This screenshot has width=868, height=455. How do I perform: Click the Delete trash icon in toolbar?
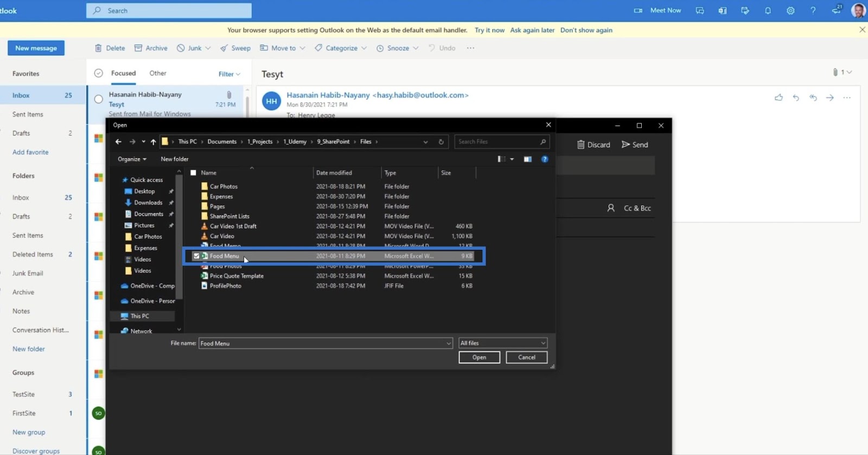pos(98,48)
